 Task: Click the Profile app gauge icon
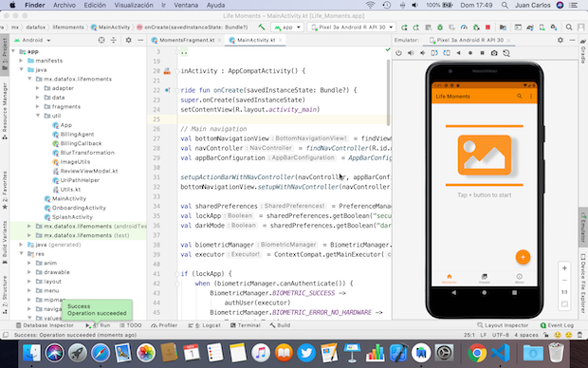point(464,28)
